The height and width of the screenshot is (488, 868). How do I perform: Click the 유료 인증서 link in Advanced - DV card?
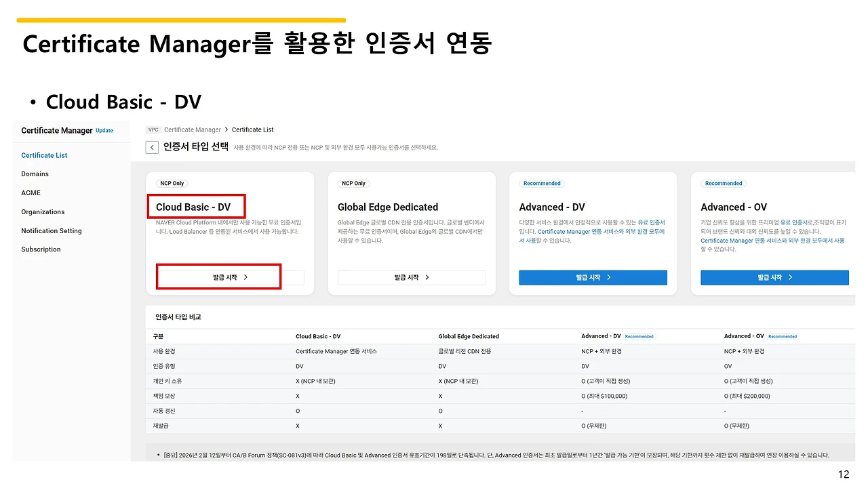[651, 222]
